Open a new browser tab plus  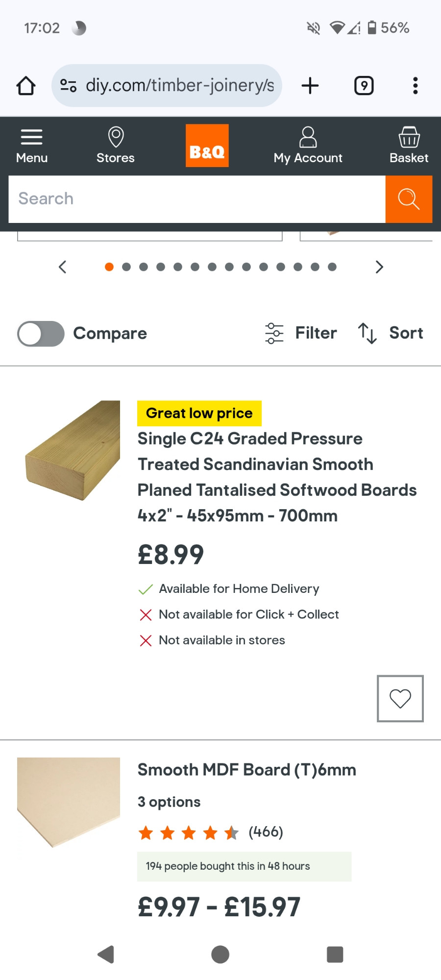pos(310,86)
